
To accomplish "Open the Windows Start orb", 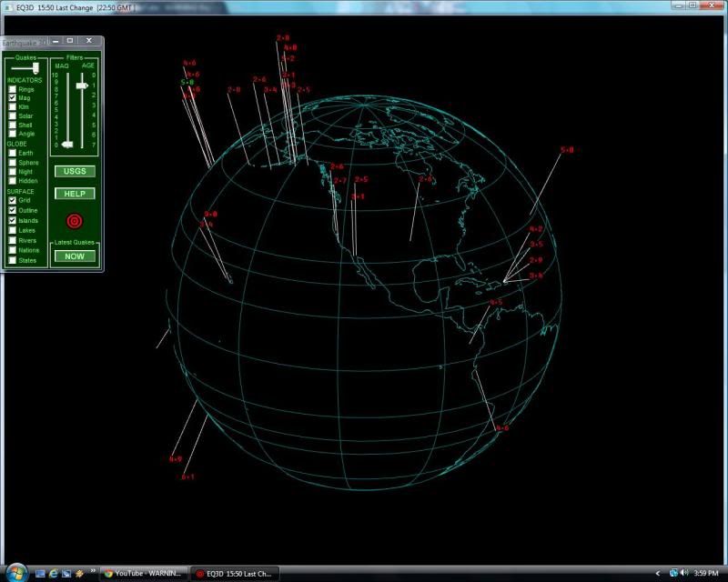I will pos(16,573).
